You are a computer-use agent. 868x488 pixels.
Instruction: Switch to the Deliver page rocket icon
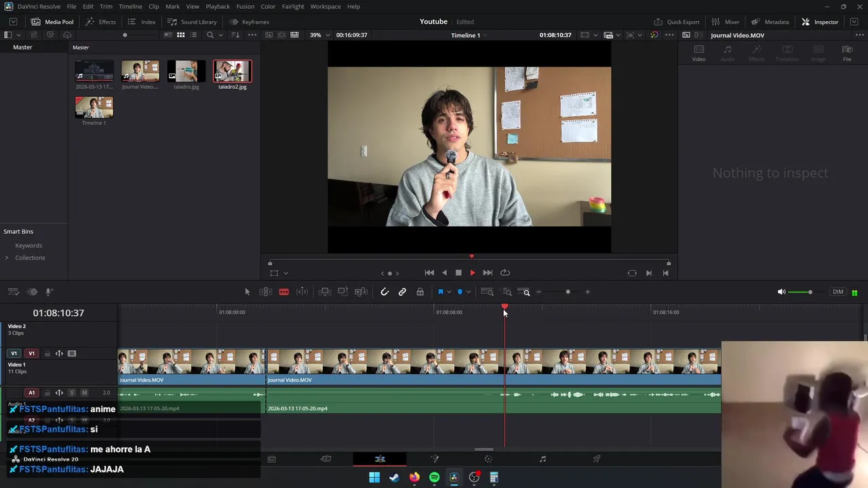tap(597, 459)
